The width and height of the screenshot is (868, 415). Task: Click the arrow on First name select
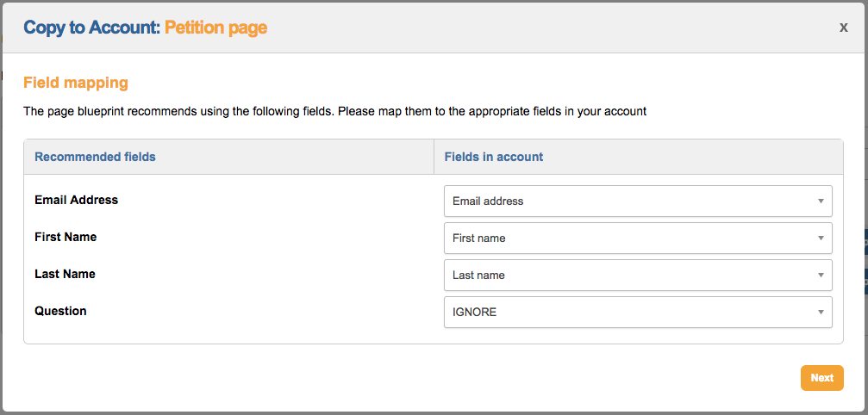click(821, 238)
